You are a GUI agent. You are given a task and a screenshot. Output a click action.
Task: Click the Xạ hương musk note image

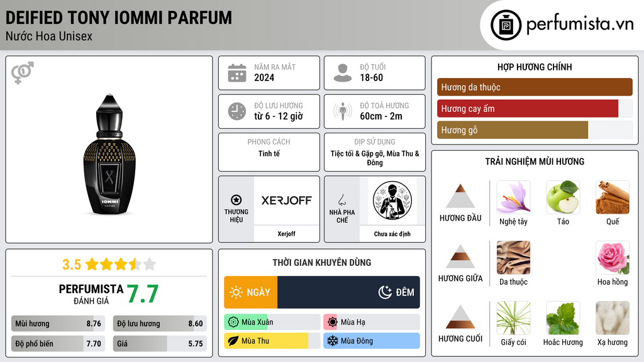click(613, 318)
